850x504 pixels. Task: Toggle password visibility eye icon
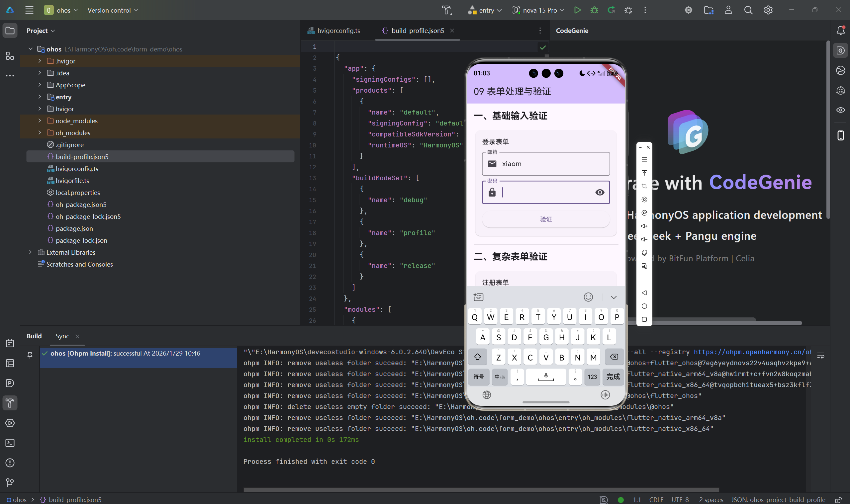[600, 193]
